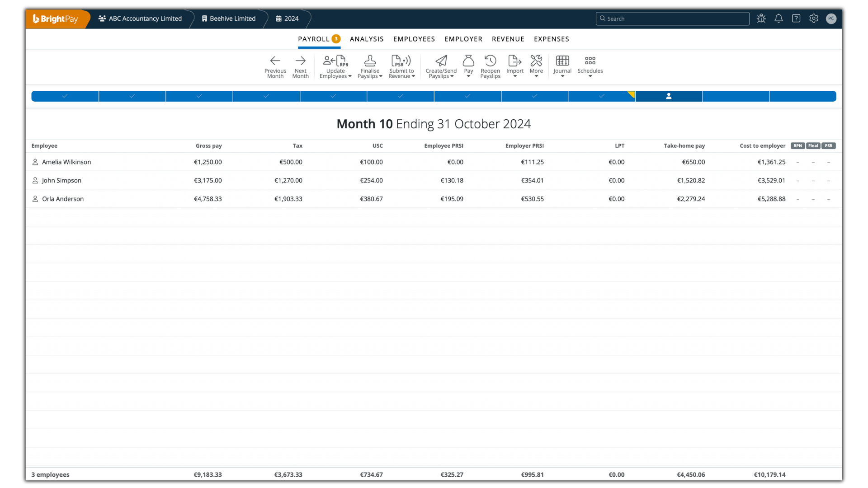The height and width of the screenshot is (488, 868).
Task: Open ABC Accountancy Limited breadcrumb
Action: (x=140, y=19)
